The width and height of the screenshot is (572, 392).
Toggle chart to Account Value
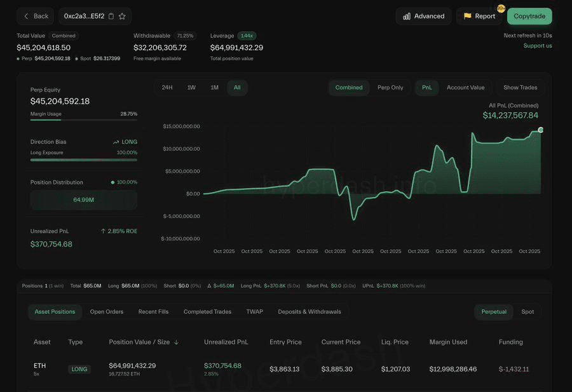465,88
